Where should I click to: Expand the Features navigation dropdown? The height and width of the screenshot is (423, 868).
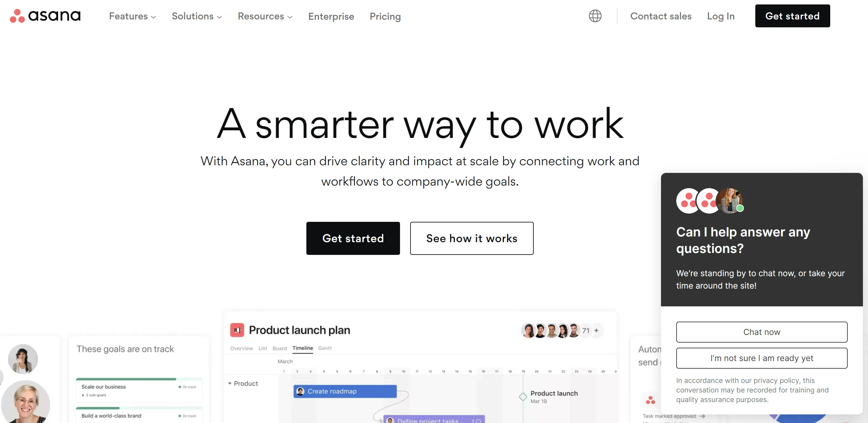[131, 16]
